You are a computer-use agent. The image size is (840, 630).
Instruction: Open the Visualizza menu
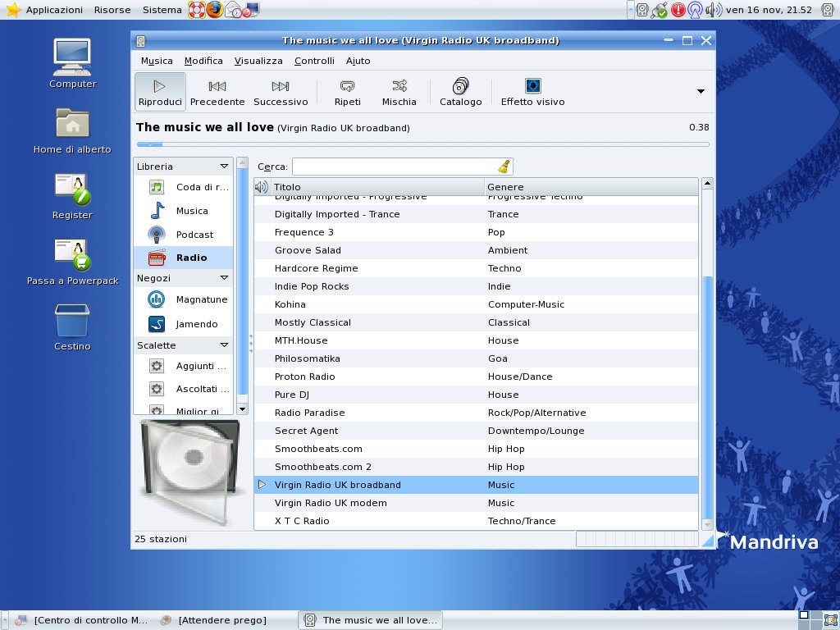258,61
